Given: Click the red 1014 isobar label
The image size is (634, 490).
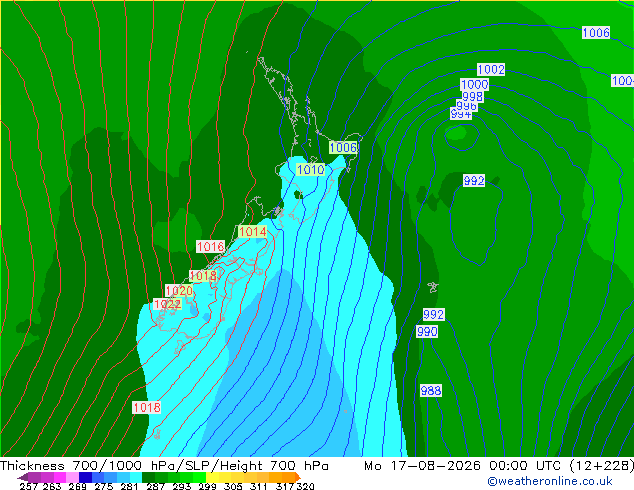Looking at the screenshot, I should point(253,232).
